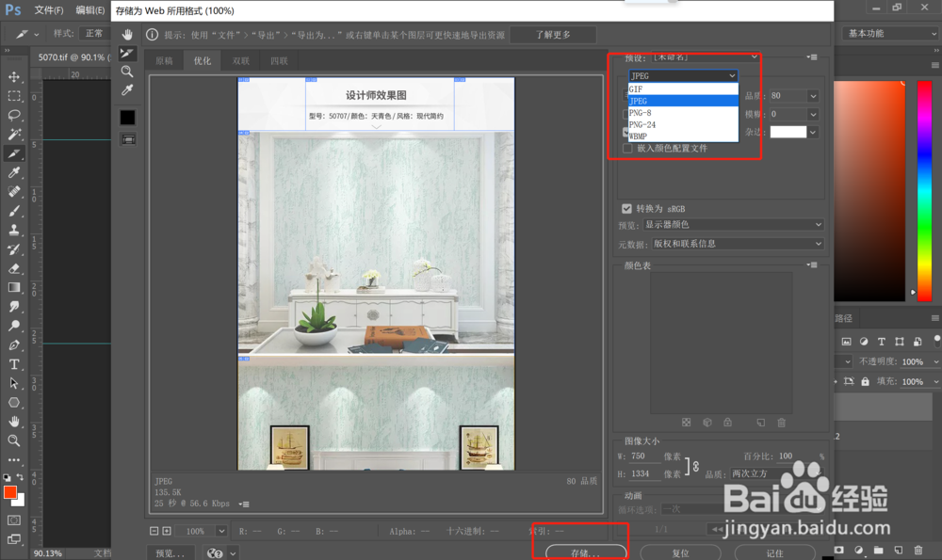Click the black eyedropper color swatch in dialog

click(x=127, y=118)
